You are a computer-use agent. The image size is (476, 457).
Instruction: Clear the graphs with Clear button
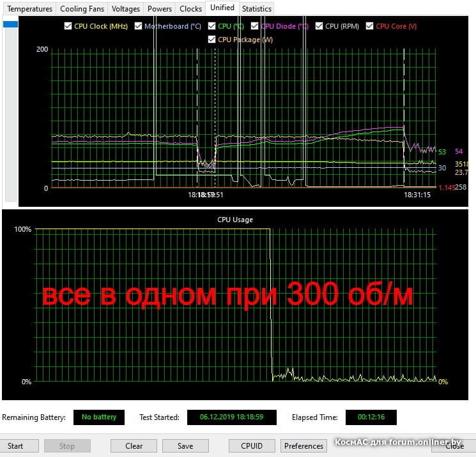tap(134, 446)
